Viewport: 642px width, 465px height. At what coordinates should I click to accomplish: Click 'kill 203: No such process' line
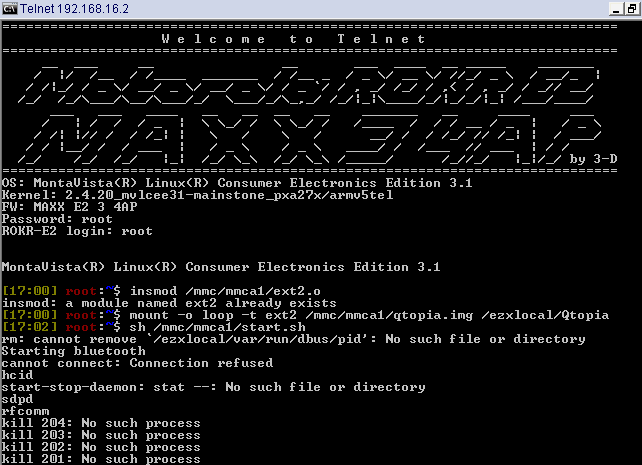pyautogui.click(x=101, y=435)
